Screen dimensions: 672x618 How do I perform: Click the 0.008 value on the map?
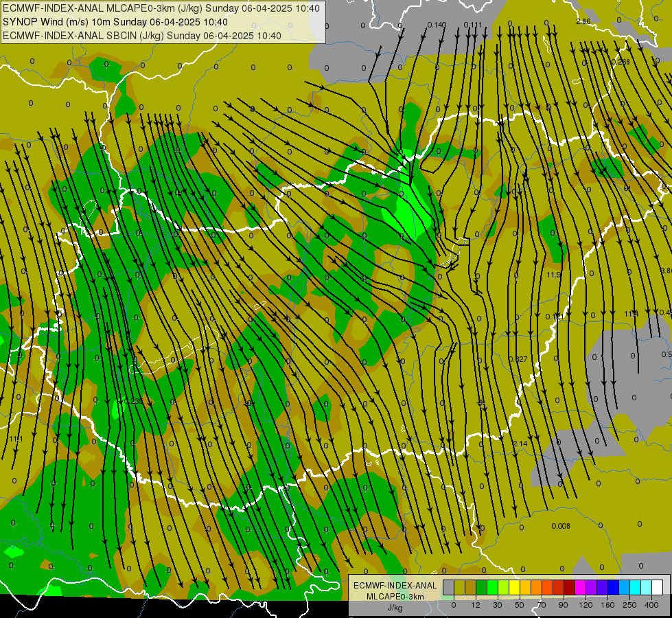tap(561, 526)
